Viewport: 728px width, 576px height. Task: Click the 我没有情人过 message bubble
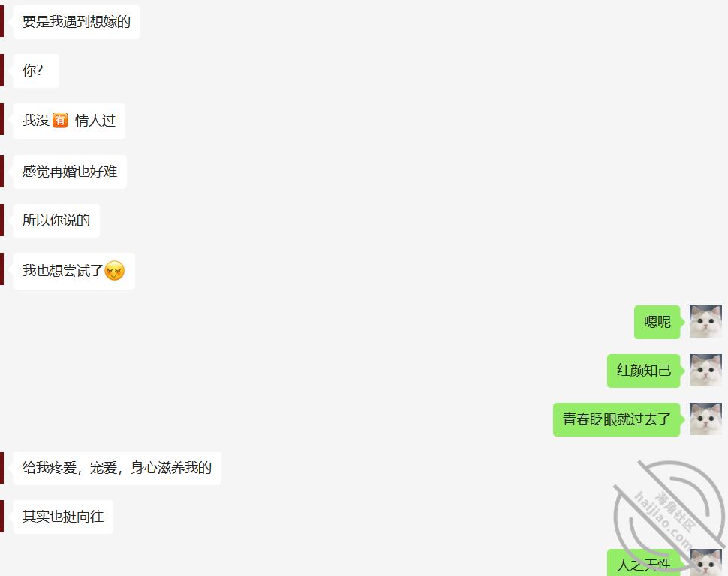(69, 121)
